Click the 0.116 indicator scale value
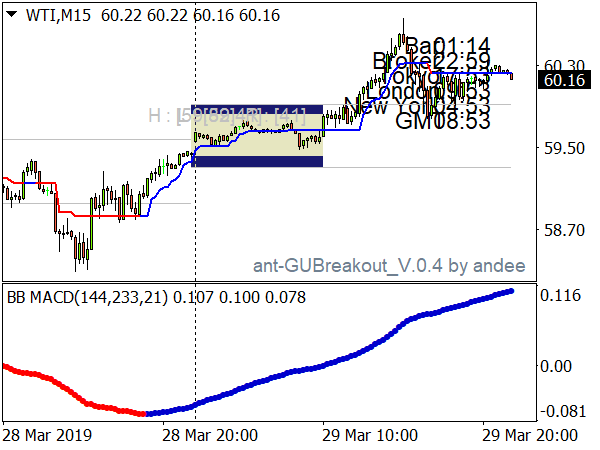 coord(561,295)
